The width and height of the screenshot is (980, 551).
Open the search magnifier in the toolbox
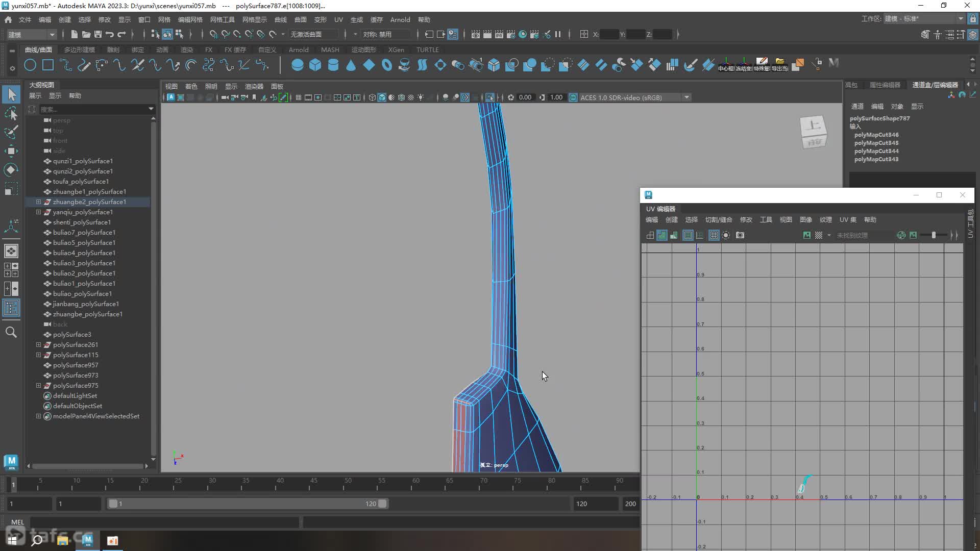(11, 332)
